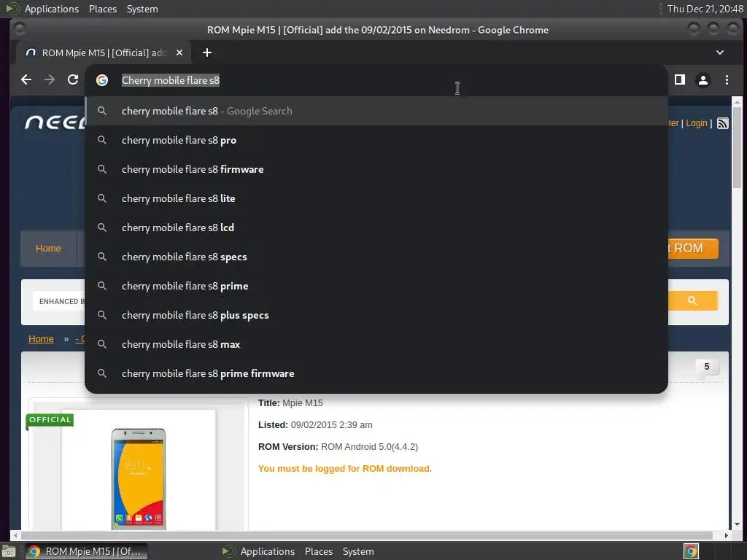Viewport: 747px width, 560px height.
Task: Click the 'ROM Version' line text
Action: click(338, 447)
